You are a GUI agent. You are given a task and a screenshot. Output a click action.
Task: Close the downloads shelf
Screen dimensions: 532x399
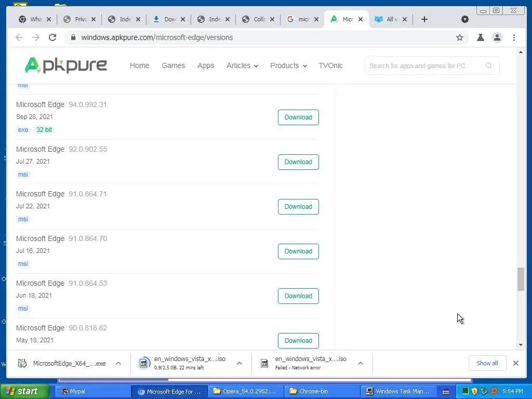[x=516, y=363]
